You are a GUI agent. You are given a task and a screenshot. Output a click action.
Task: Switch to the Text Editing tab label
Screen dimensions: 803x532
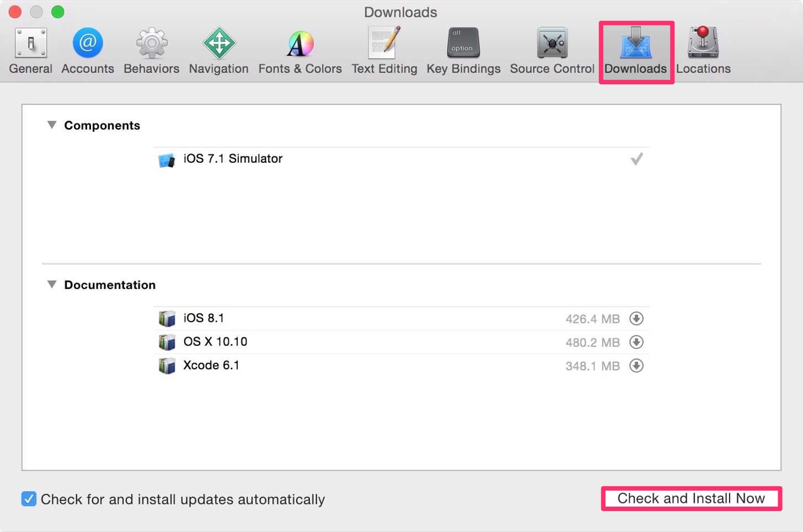pyautogui.click(x=384, y=69)
